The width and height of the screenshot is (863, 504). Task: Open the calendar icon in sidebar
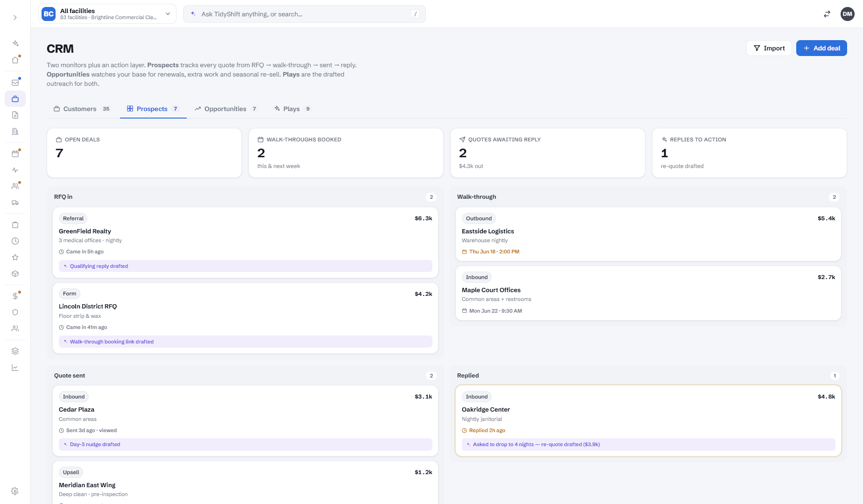coord(15,154)
